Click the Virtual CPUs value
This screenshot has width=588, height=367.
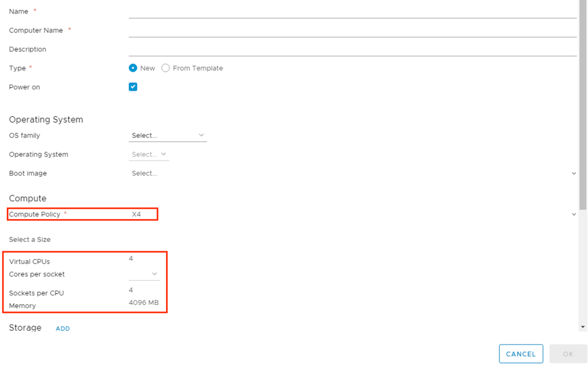click(131, 259)
